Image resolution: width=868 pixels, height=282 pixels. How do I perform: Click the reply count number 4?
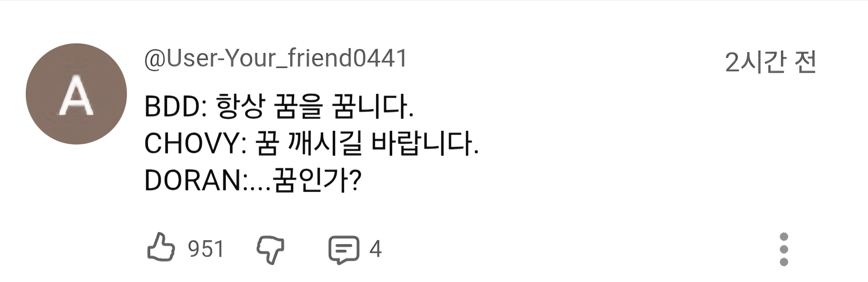tap(375, 249)
